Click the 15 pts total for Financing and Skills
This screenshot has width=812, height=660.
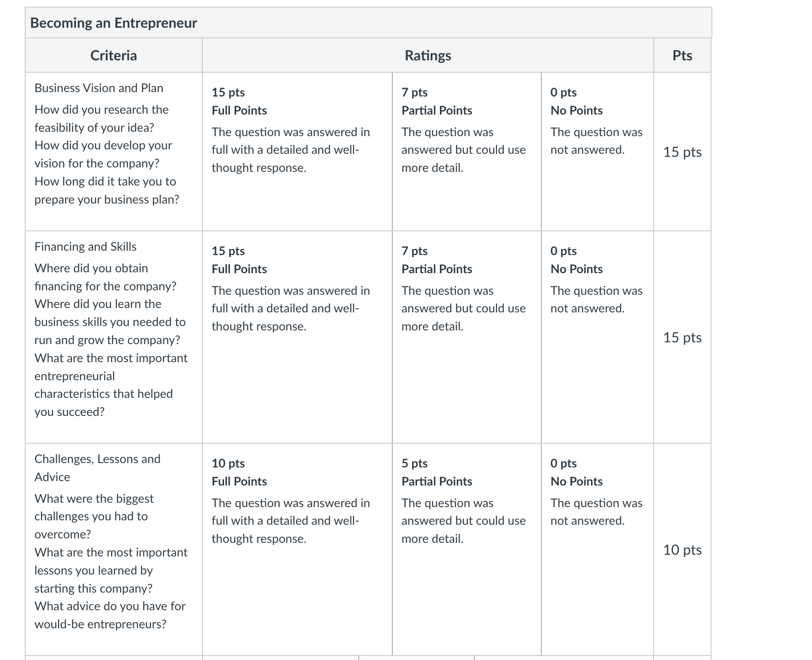tap(682, 337)
